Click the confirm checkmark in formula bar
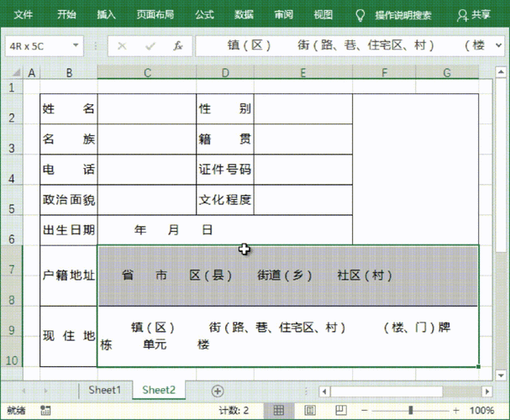Viewport: 510px width, 420px height. coord(150,46)
